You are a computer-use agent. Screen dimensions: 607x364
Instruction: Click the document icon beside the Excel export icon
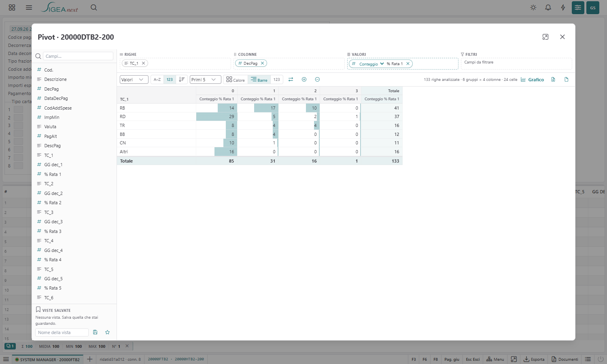point(567,79)
